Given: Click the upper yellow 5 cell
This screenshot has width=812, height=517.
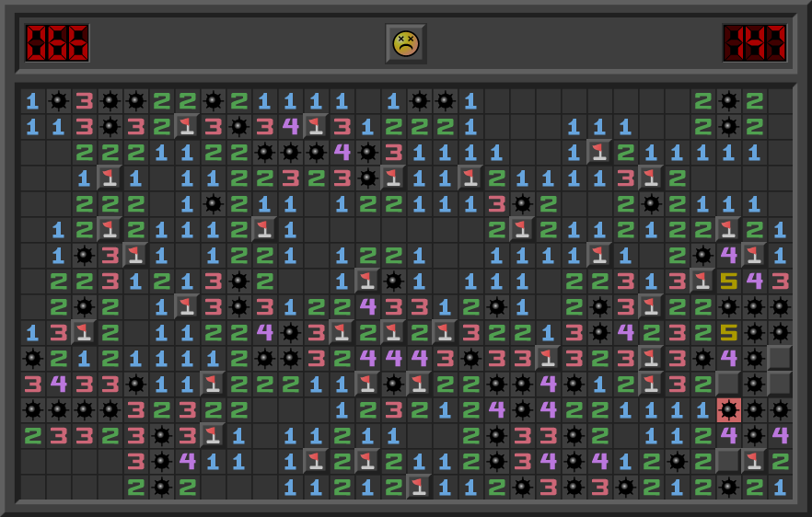Looking at the screenshot, I should 729,281.
